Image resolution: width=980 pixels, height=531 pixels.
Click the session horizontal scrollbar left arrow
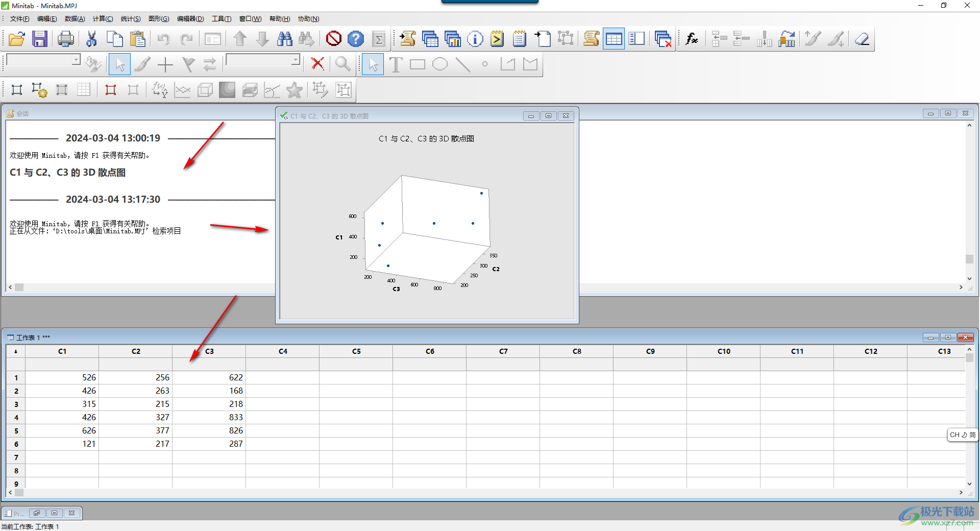(10, 287)
